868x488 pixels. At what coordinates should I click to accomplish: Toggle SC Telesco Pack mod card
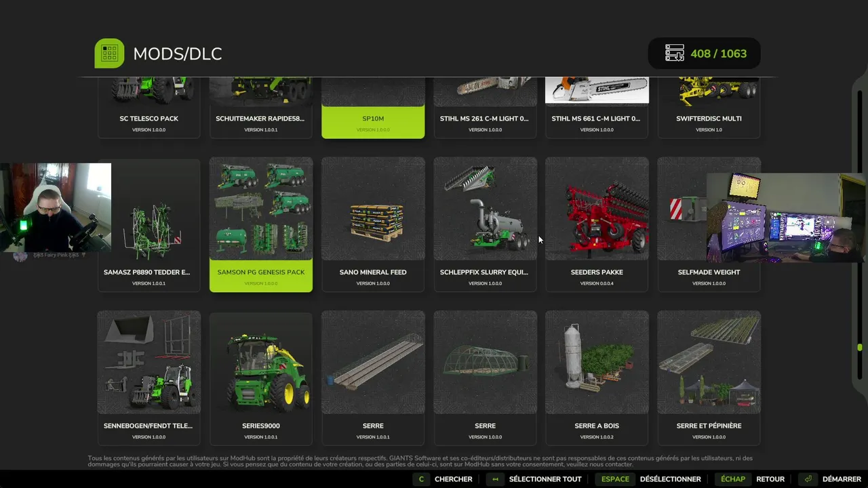point(149,107)
